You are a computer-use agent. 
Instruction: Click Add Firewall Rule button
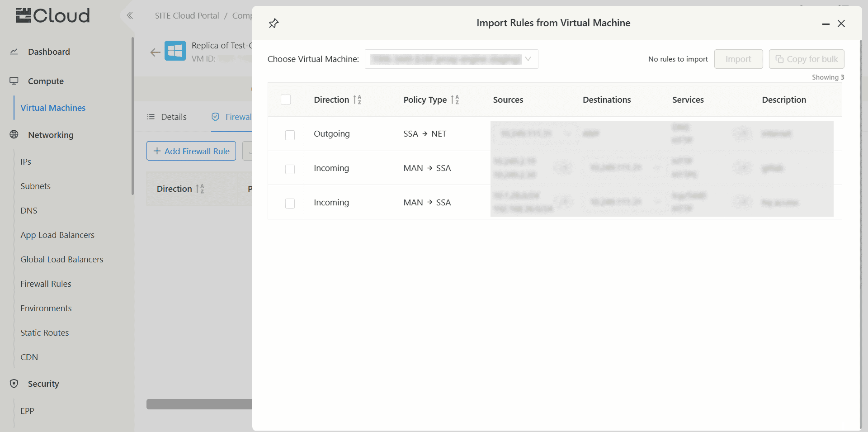pos(191,151)
